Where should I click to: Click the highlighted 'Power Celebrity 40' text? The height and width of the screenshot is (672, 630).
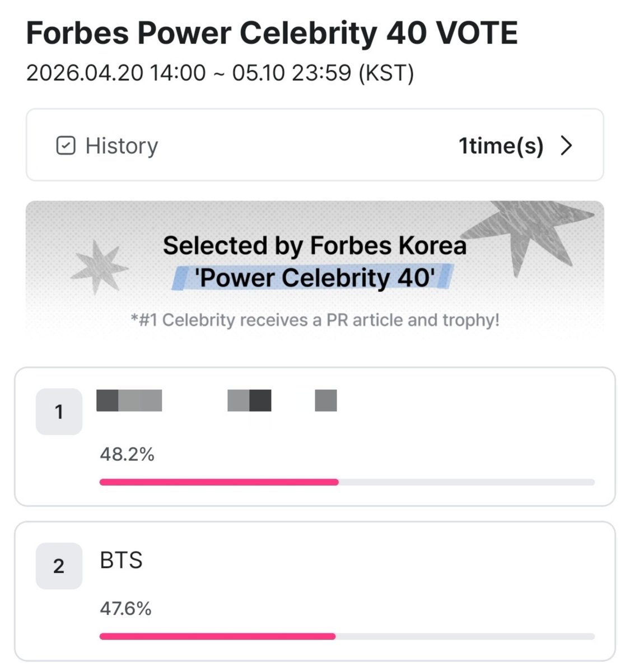(x=315, y=278)
